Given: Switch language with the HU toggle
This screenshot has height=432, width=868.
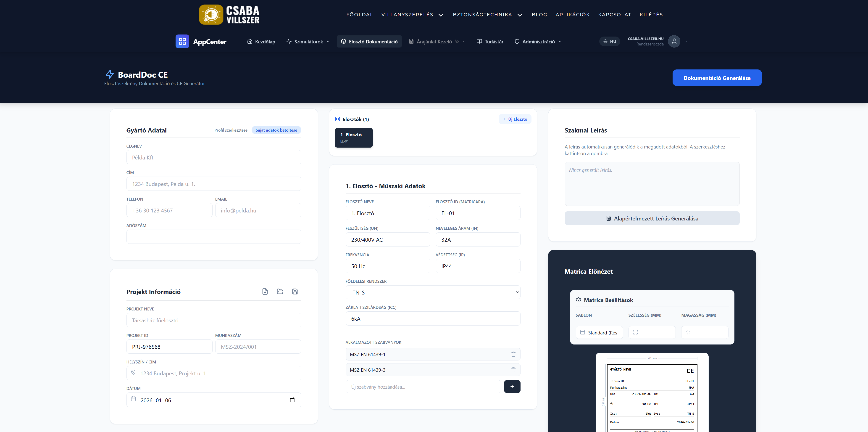Looking at the screenshot, I should (x=610, y=42).
